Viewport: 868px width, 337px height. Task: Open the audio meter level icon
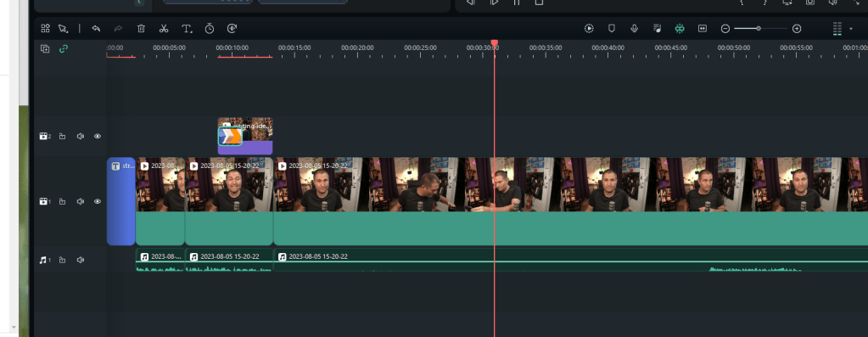[837, 29]
